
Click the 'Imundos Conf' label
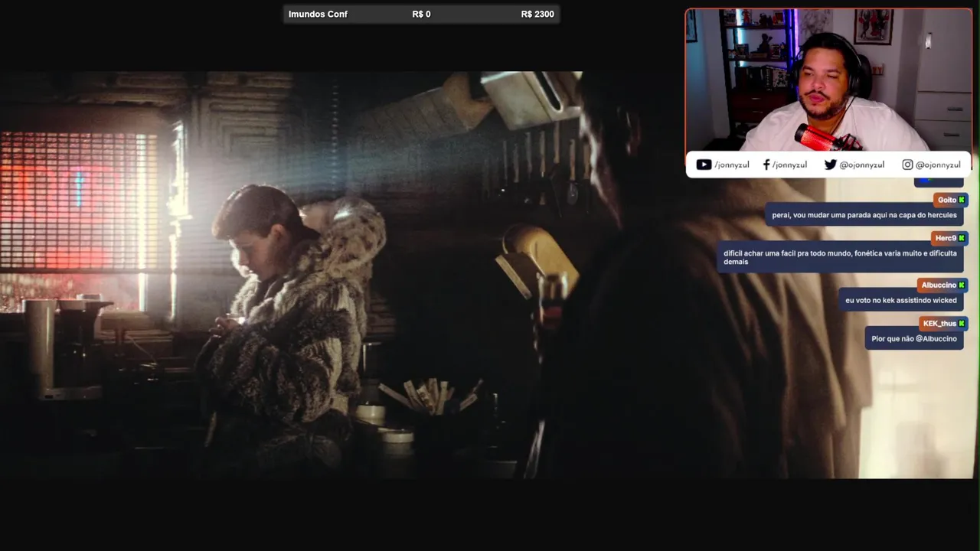318,14
